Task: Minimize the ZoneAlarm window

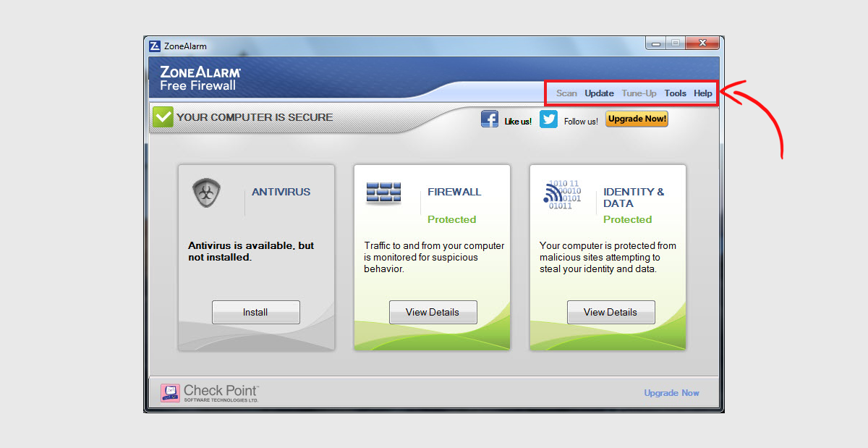Action: (656, 44)
